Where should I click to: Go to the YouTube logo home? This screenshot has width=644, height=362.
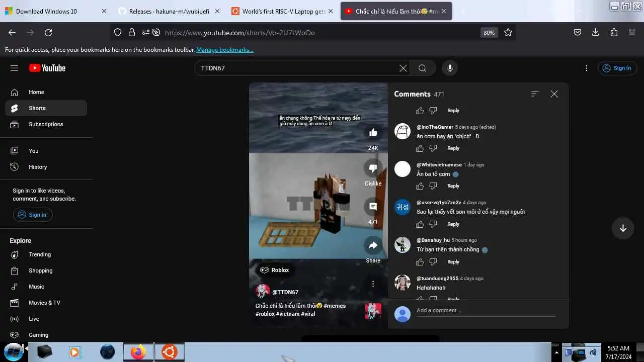(x=47, y=68)
